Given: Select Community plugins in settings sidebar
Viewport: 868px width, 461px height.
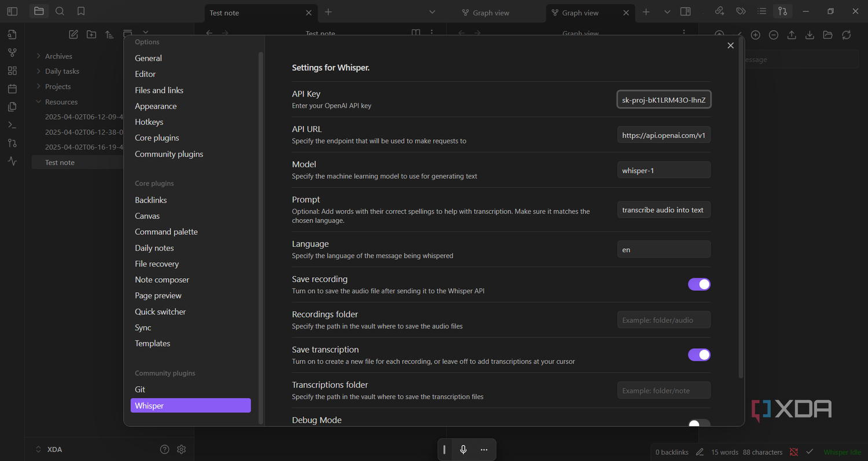Looking at the screenshot, I should tap(169, 154).
